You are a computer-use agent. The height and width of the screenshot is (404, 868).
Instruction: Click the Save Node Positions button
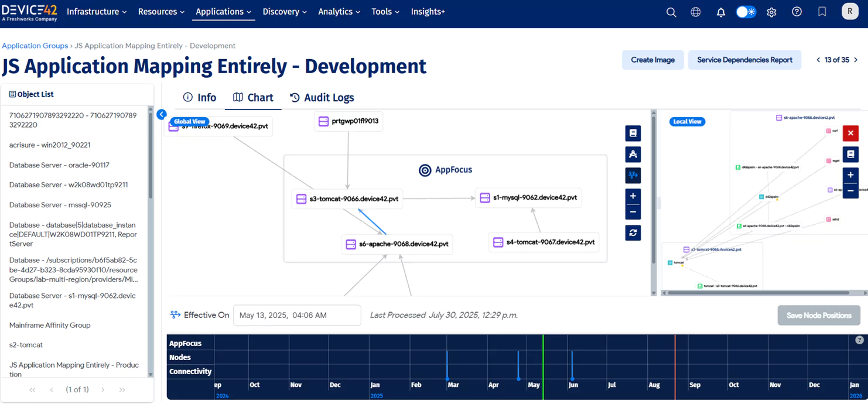coord(819,315)
